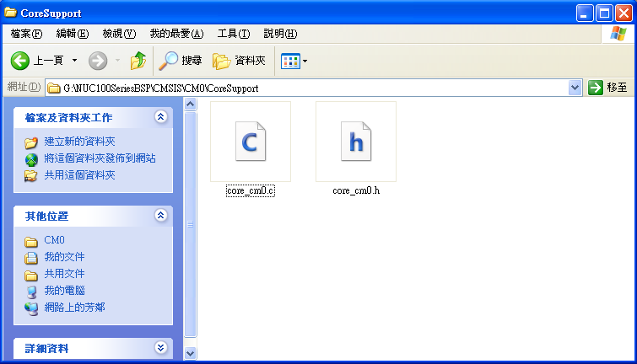Click the Windows flag logo
The image size is (637, 364).
pyautogui.click(x=618, y=33)
